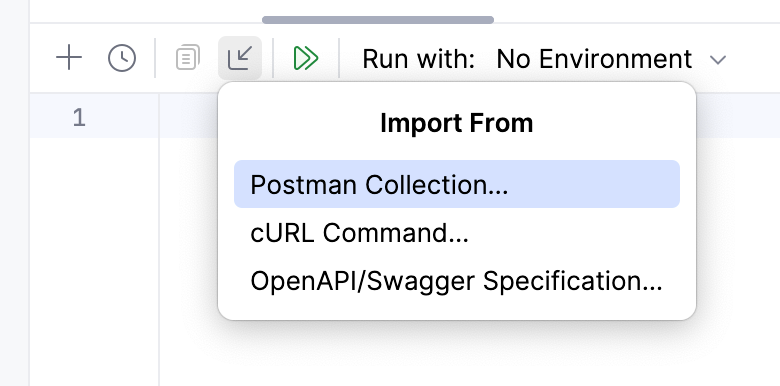The width and height of the screenshot is (780, 386).
Task: Toggle the Import arrow toolbar icon
Action: (240, 58)
